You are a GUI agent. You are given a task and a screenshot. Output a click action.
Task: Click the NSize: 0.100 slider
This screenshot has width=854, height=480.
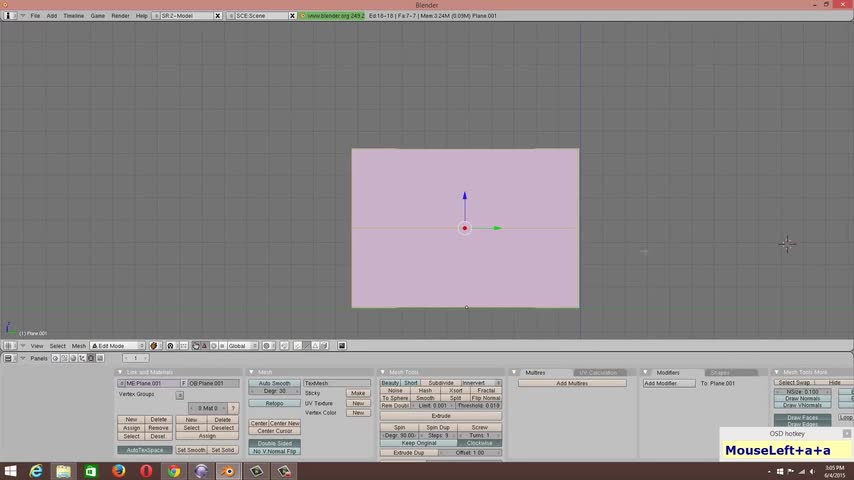[802, 391]
